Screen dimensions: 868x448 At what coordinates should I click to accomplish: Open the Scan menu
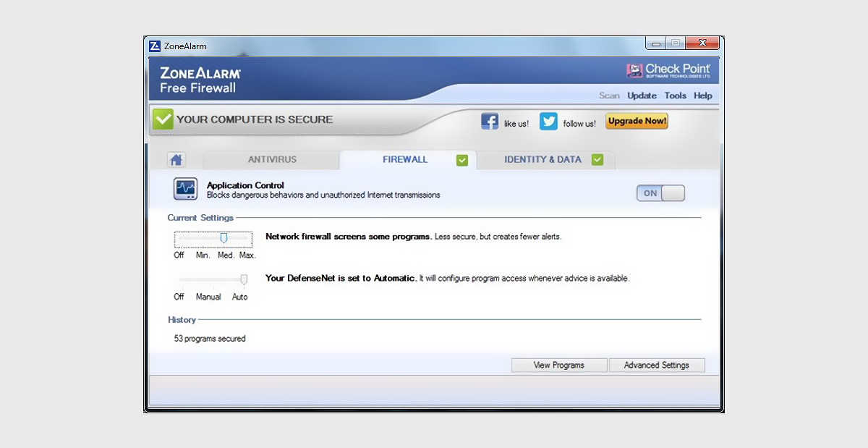[609, 96]
